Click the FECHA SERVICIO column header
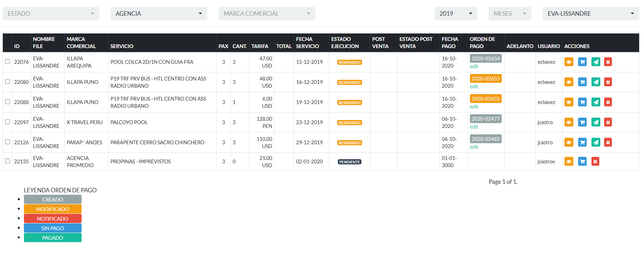The image size is (644, 267). tap(307, 43)
